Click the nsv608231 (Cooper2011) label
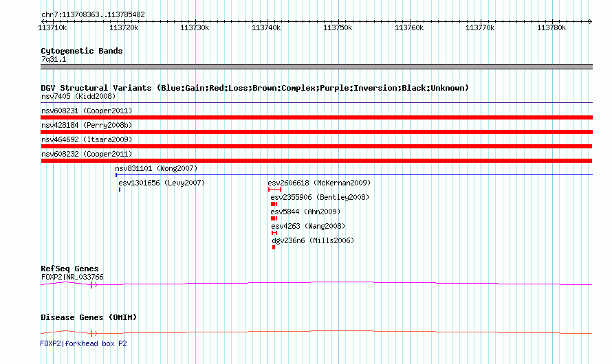612x364 pixels. point(87,111)
